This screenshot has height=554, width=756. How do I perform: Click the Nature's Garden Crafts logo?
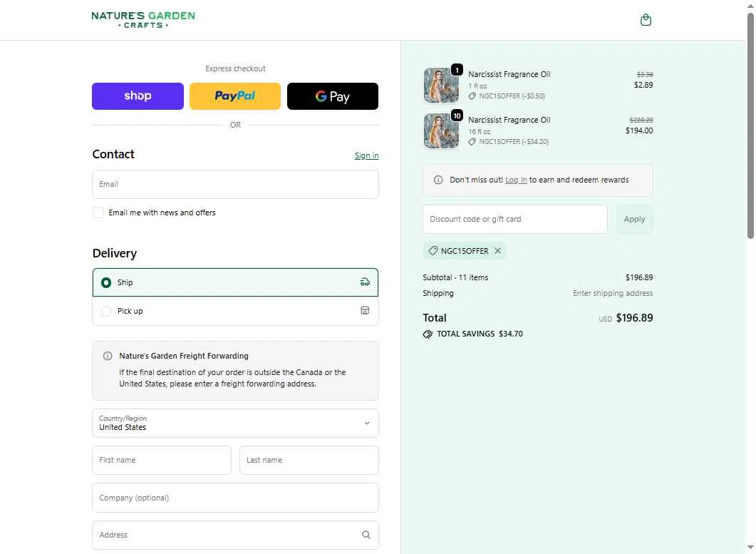143,20
